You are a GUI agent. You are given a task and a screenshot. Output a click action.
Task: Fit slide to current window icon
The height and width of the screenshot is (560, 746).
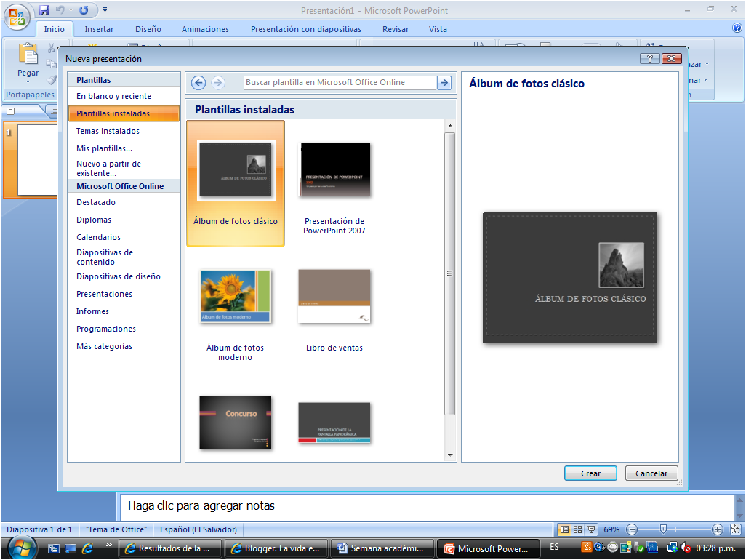736,529
